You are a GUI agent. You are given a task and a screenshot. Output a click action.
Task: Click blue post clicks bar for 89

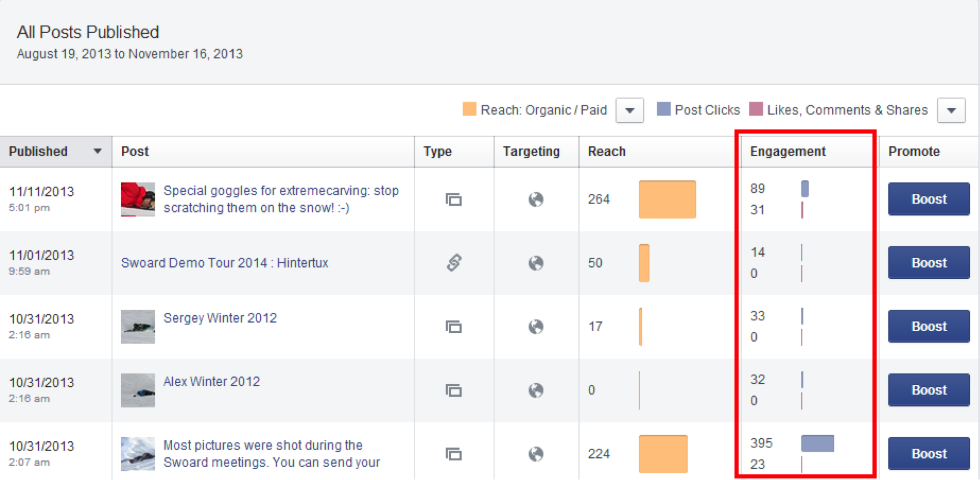805,189
